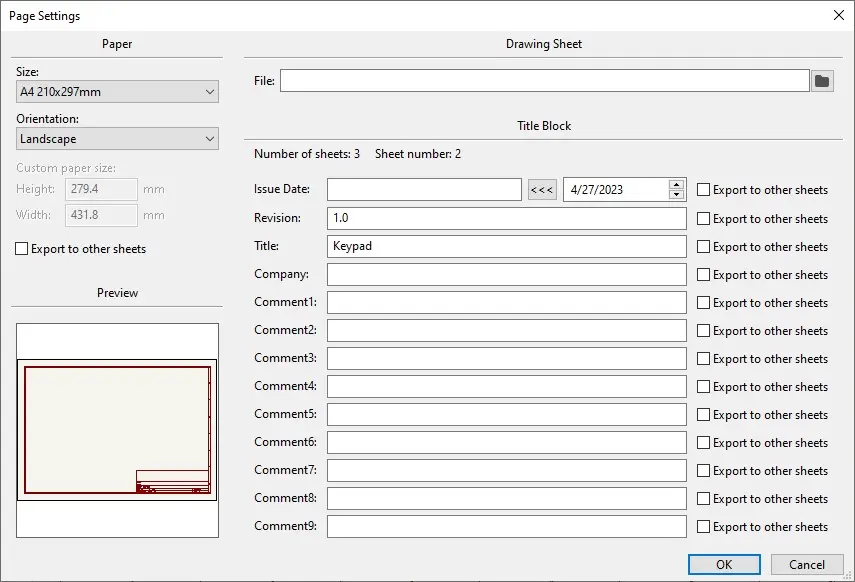This screenshot has height=582, width=855.
Task: Click the Comment1 input field
Action: pyautogui.click(x=507, y=302)
